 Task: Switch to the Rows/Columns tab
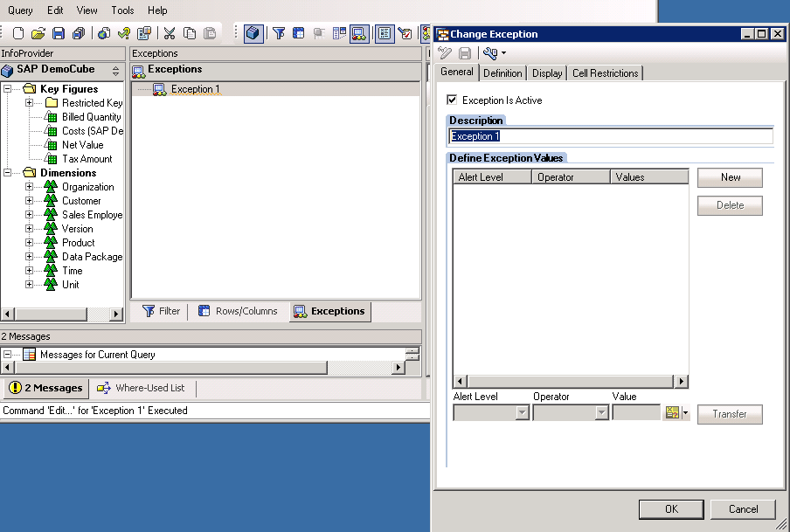pos(238,311)
